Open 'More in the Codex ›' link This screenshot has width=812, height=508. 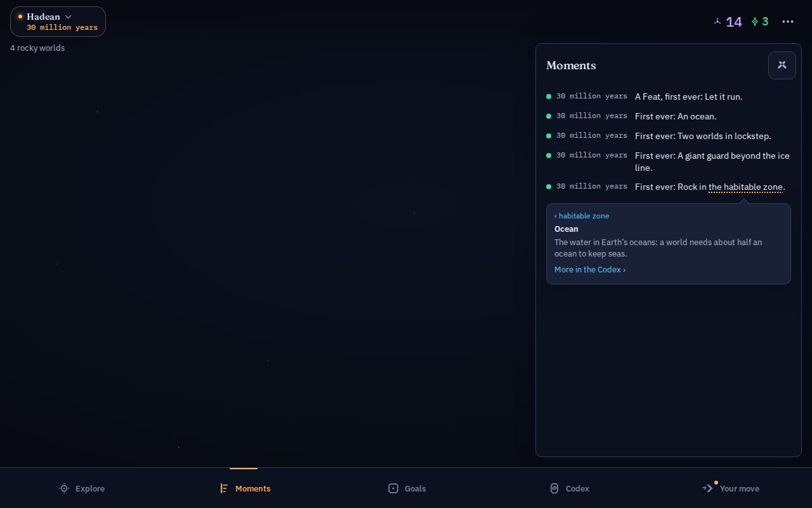[590, 269]
